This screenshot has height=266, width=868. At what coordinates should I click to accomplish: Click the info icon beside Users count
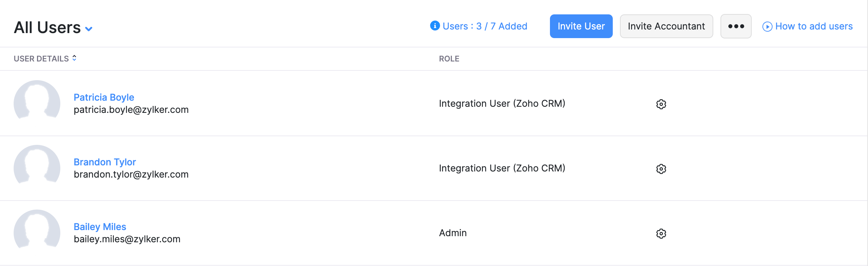435,26
